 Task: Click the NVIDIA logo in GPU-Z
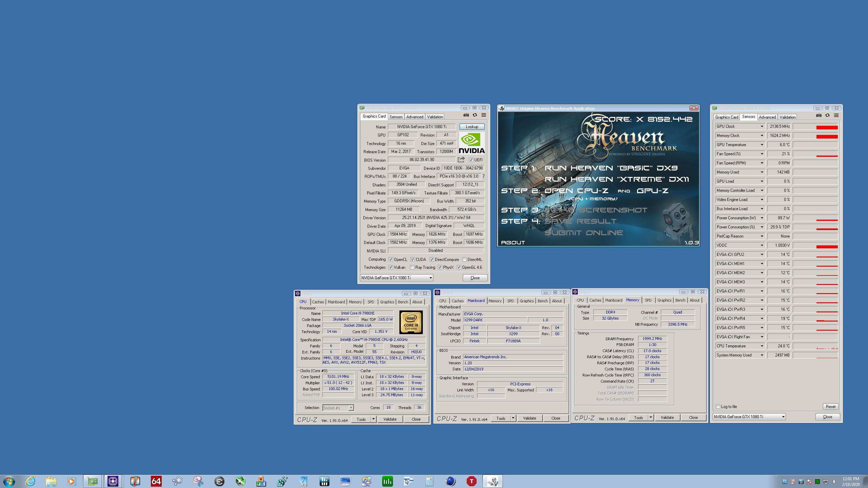pos(472,143)
